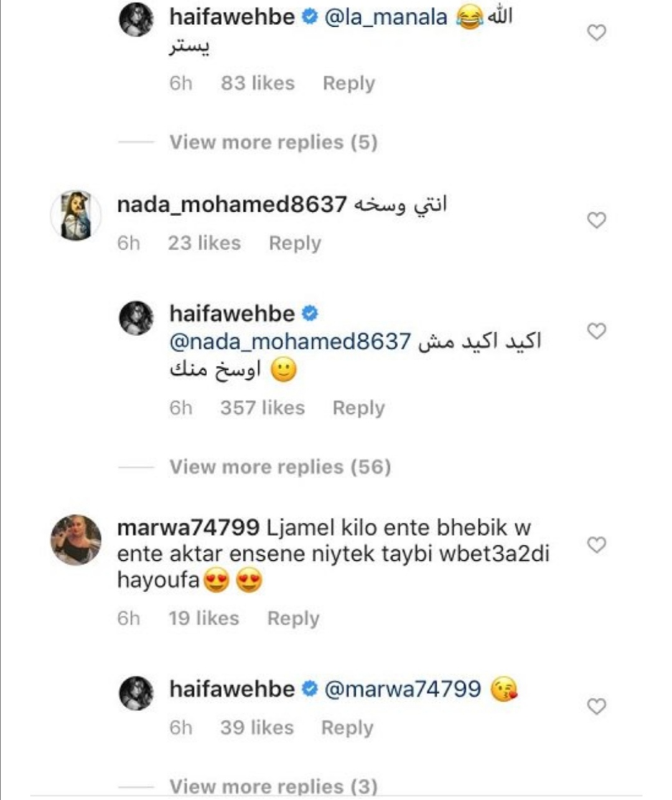
Task: Click haifawehbe's avatar beside @la_manala reply
Action: [x=136, y=19]
